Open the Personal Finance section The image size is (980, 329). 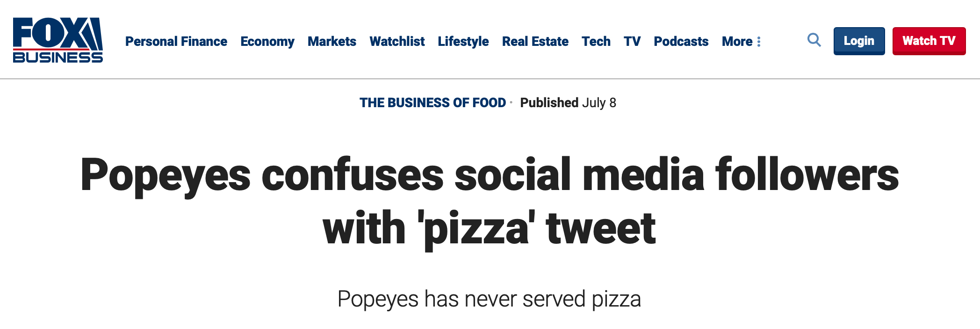176,42
